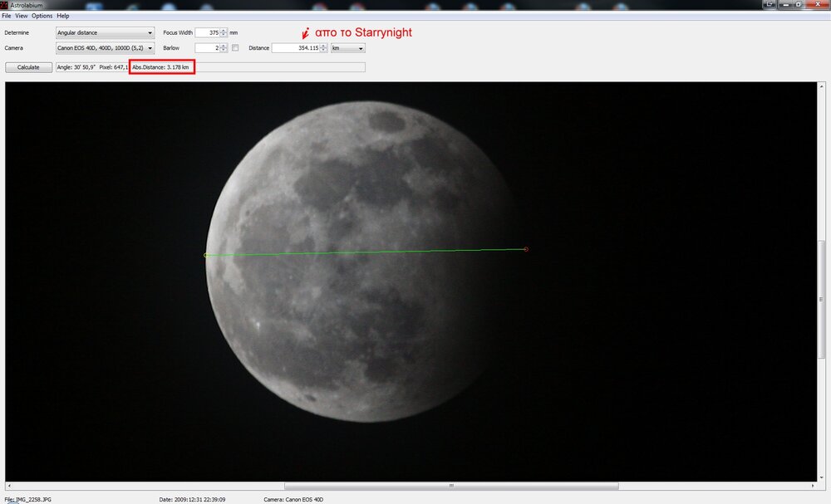
Task: Increase Distance value with up arrow
Action: tap(322, 46)
